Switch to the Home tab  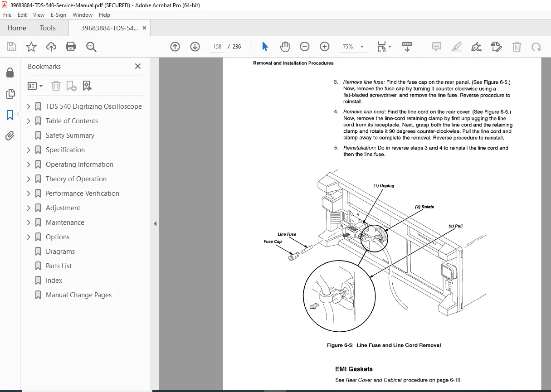click(17, 28)
